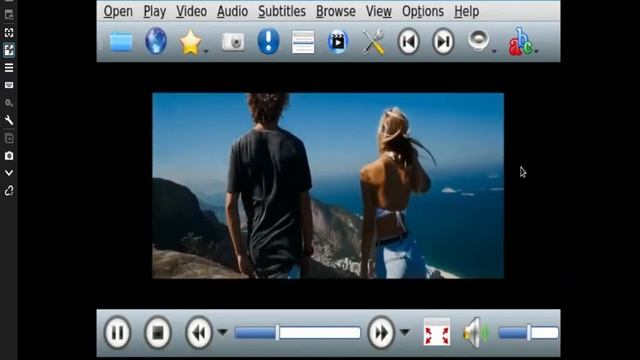This screenshot has width=640, height=360.
Task: Jump to next item in toolbar
Action: [443, 41]
